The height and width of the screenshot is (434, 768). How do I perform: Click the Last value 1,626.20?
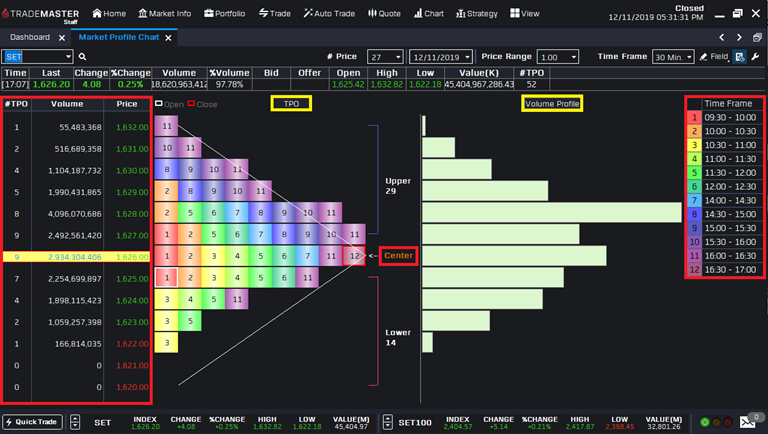point(51,84)
